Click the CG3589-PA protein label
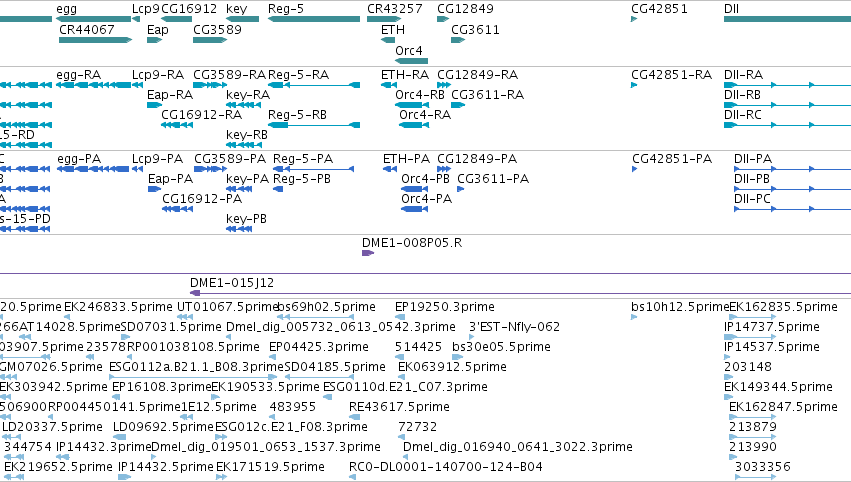This screenshot has height=482, width=851. tap(230, 159)
